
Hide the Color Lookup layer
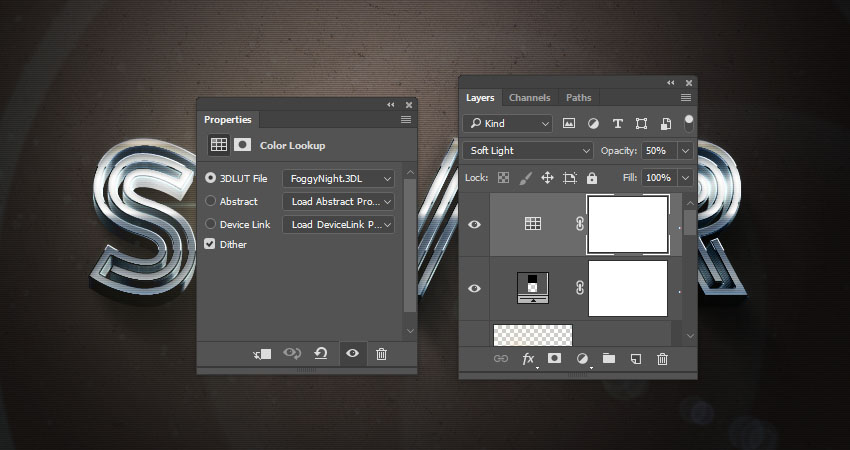coord(474,224)
